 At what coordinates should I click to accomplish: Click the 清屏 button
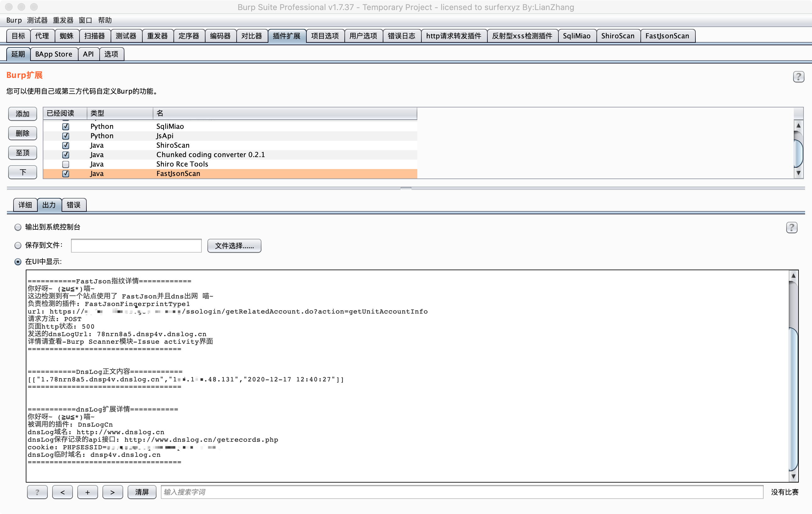(x=142, y=492)
